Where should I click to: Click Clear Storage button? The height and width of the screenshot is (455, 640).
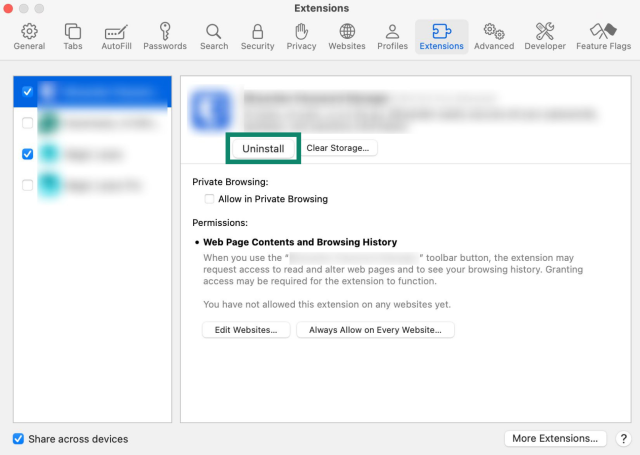click(x=337, y=148)
